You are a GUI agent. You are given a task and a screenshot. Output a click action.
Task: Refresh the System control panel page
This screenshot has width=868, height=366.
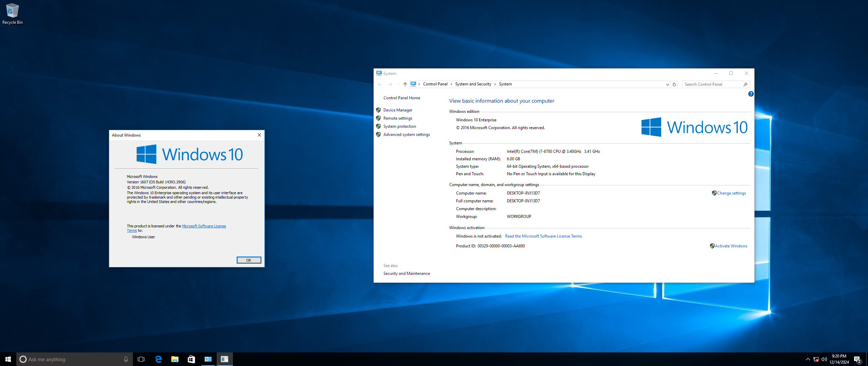(x=674, y=84)
